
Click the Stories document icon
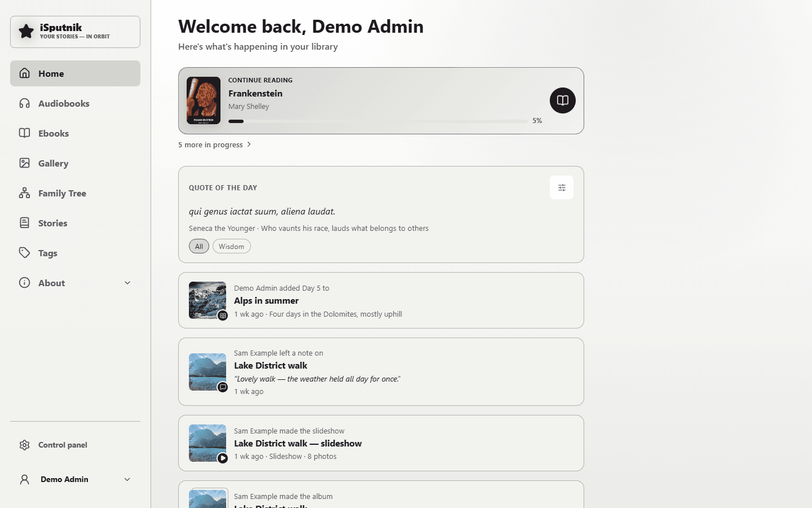pyautogui.click(x=24, y=223)
